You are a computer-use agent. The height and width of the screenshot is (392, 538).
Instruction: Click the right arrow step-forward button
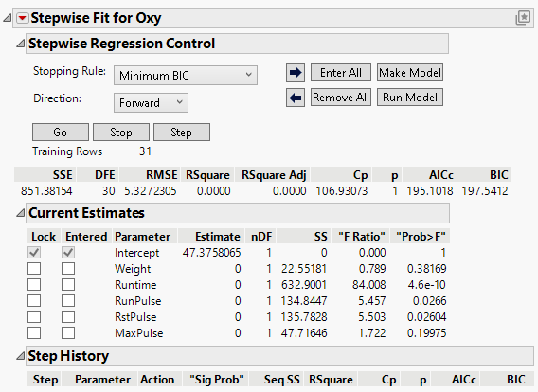tap(296, 73)
